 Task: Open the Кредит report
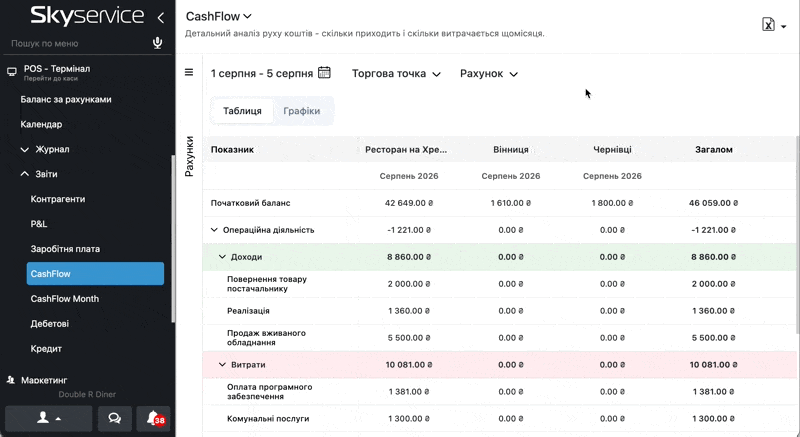coord(46,349)
